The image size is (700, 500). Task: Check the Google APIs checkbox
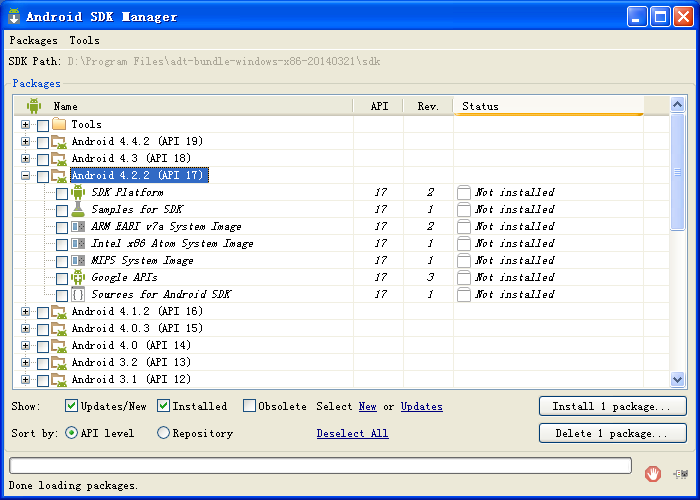[62, 279]
